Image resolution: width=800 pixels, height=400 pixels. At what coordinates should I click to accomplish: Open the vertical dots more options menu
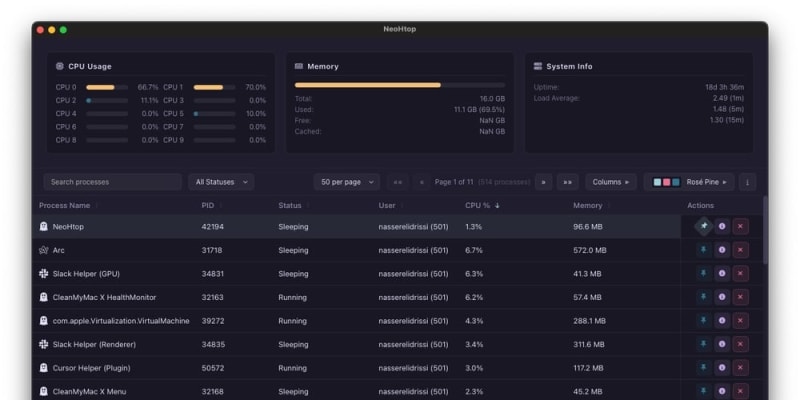coord(746,182)
